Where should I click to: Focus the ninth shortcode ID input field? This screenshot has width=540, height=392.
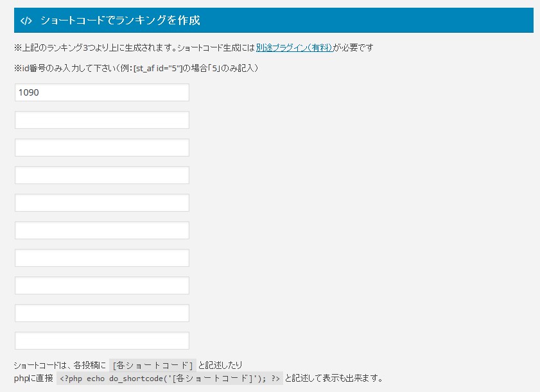[x=102, y=313]
